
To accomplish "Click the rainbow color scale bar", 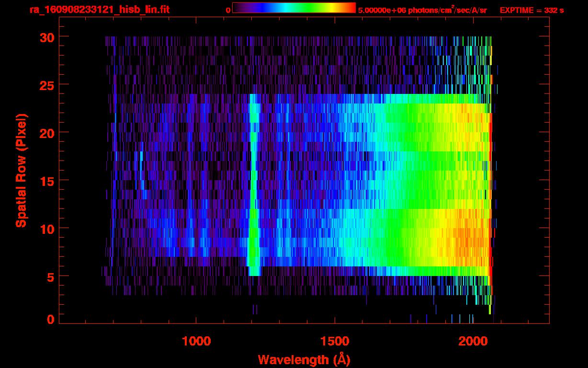I will pyautogui.click(x=294, y=8).
